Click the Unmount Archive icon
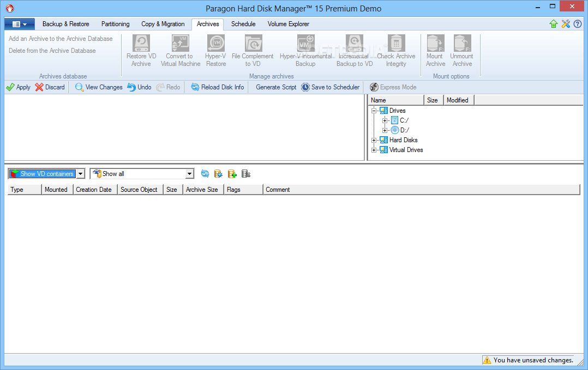 pyautogui.click(x=462, y=43)
